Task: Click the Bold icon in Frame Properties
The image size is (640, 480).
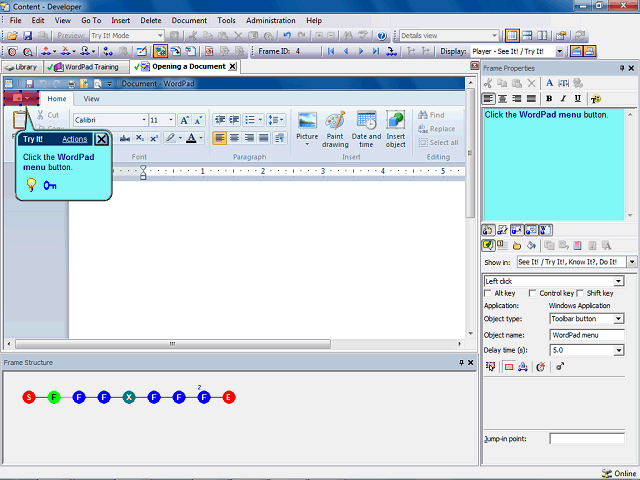Action: [549, 99]
